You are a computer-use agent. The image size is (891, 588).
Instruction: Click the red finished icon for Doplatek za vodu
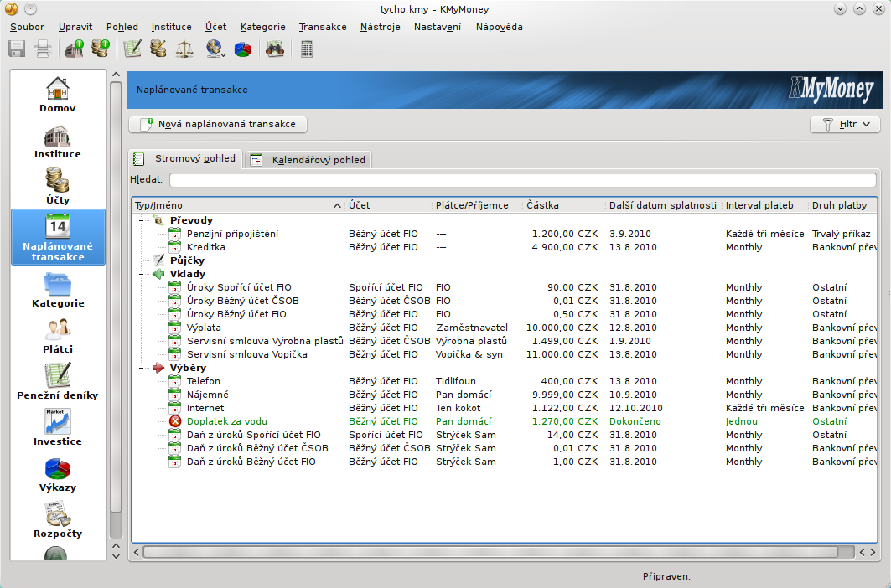tap(175, 421)
